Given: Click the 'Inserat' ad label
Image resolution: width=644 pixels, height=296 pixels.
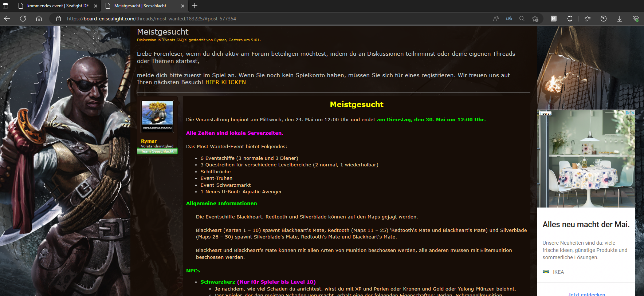Looking at the screenshot, I should (x=545, y=114).
